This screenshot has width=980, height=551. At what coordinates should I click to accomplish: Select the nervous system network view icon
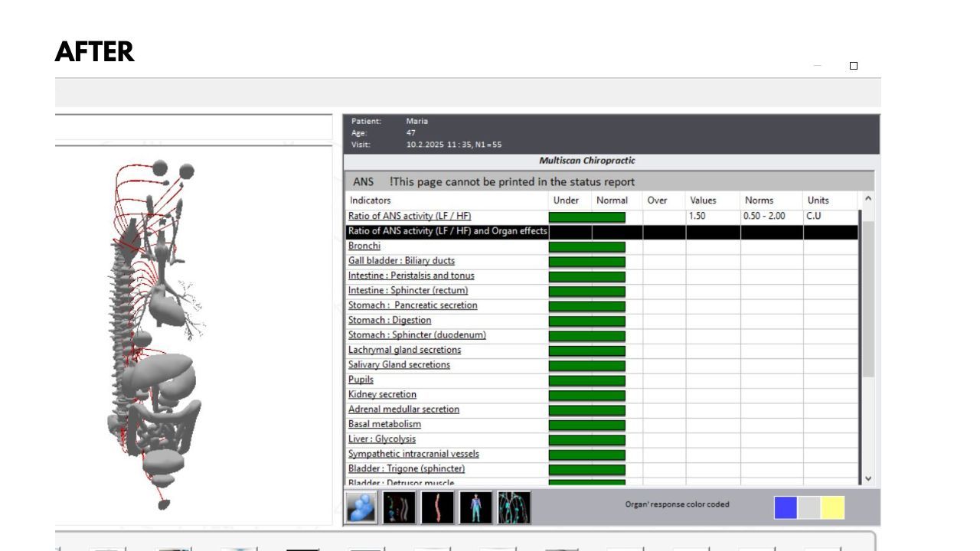pos(514,507)
